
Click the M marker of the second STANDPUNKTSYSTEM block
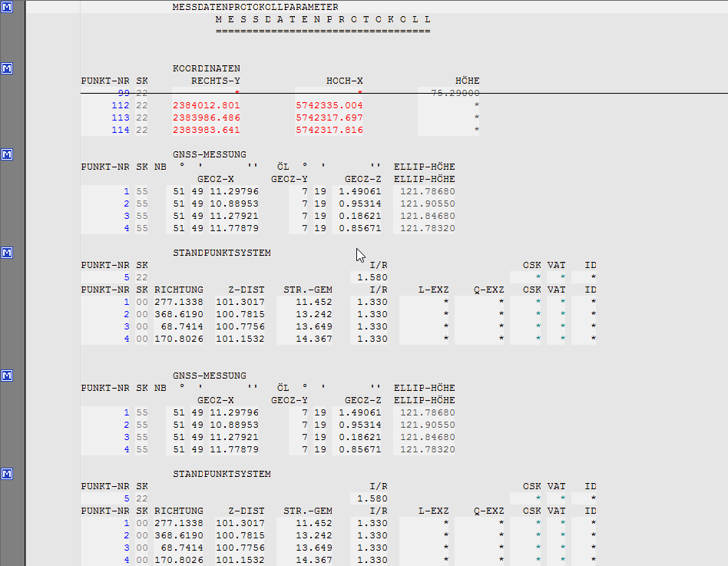click(7, 474)
